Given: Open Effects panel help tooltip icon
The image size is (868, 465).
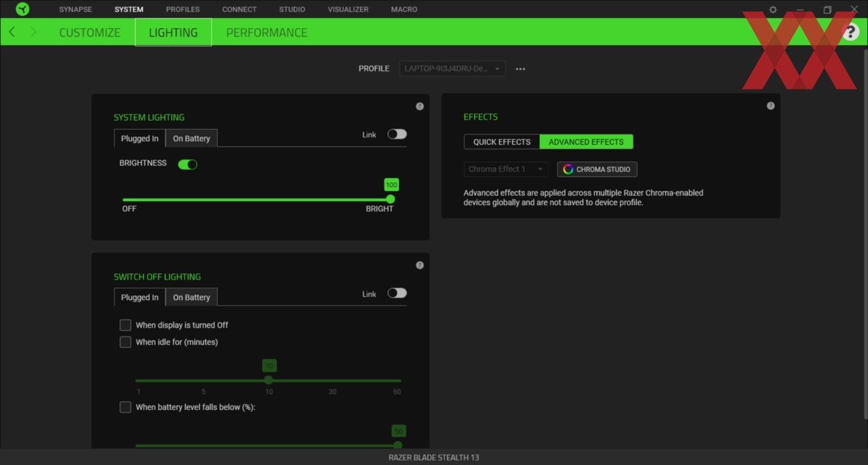Looking at the screenshot, I should pyautogui.click(x=770, y=105).
